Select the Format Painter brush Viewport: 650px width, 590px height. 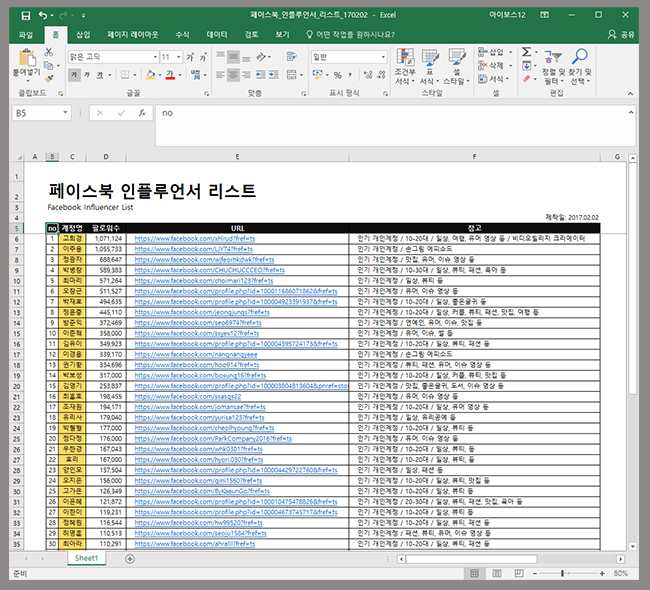click(x=49, y=78)
